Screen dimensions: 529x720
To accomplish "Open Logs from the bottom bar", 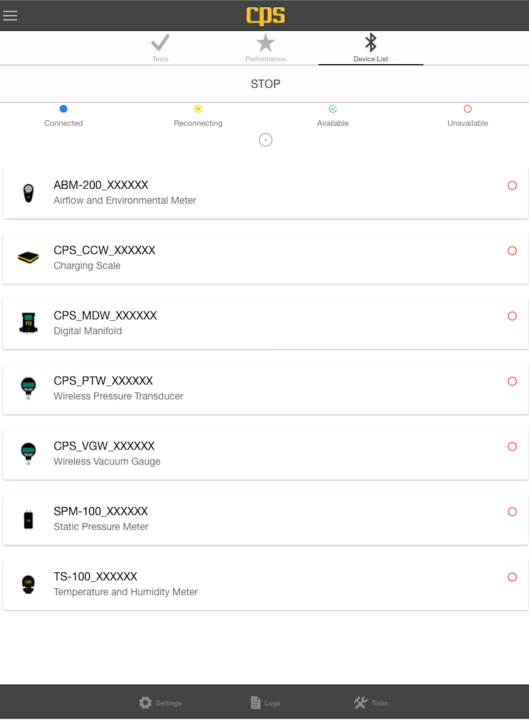I will click(x=265, y=703).
